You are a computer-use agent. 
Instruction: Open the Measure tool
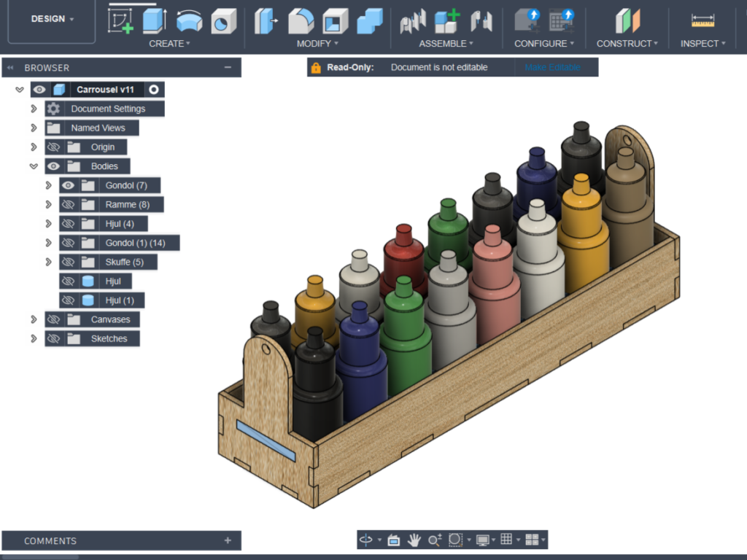tap(703, 20)
